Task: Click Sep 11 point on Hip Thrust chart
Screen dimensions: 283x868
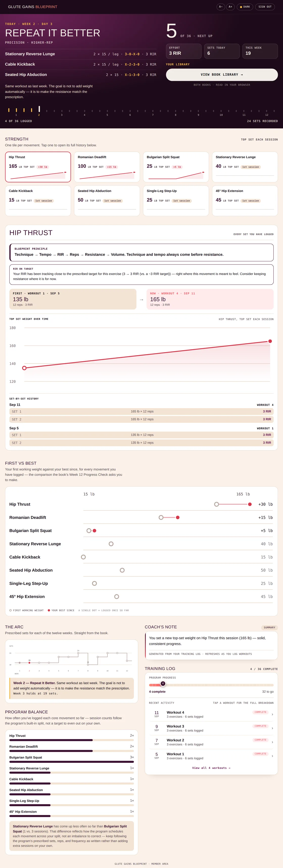Action: pos(270,341)
